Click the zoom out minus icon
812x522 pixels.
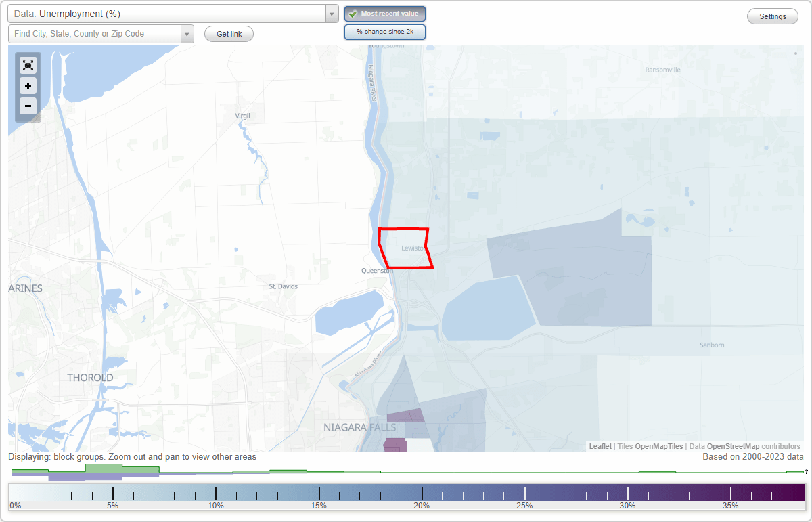coord(28,106)
